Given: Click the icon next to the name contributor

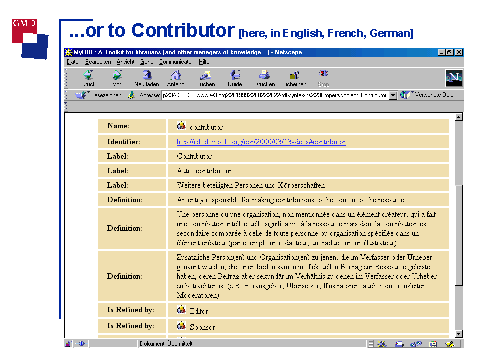Looking at the screenshot, I should pos(181,125).
